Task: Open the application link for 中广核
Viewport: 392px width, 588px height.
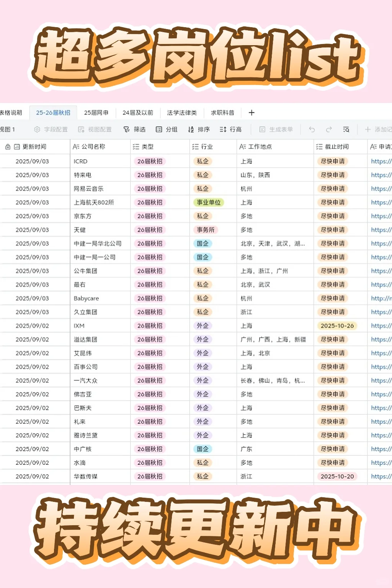Action: pos(381,449)
